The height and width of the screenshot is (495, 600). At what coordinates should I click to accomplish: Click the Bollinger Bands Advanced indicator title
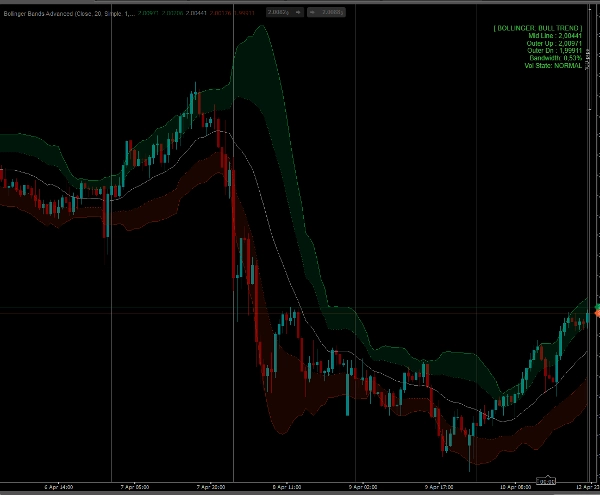pos(69,13)
